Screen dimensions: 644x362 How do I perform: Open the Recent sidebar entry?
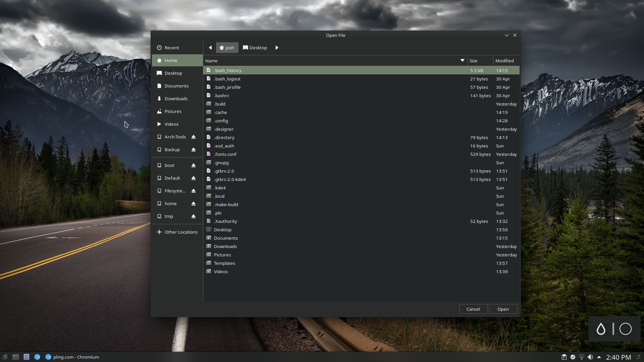point(177,48)
